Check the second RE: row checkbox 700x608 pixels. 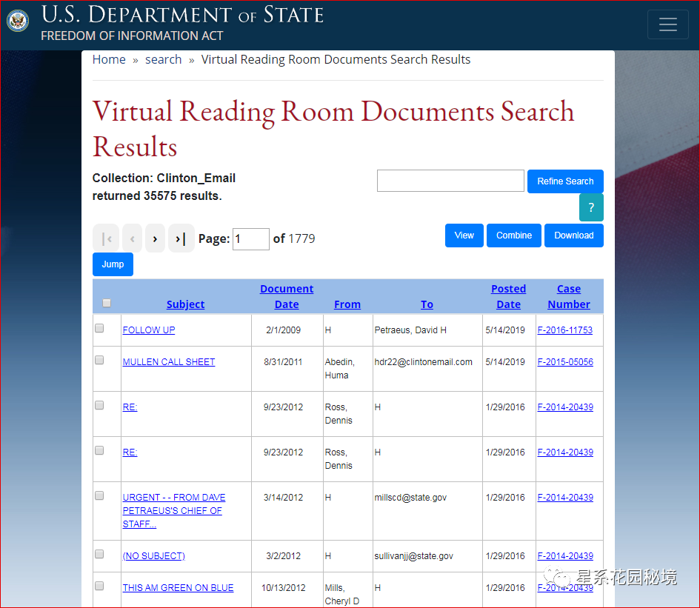99,450
